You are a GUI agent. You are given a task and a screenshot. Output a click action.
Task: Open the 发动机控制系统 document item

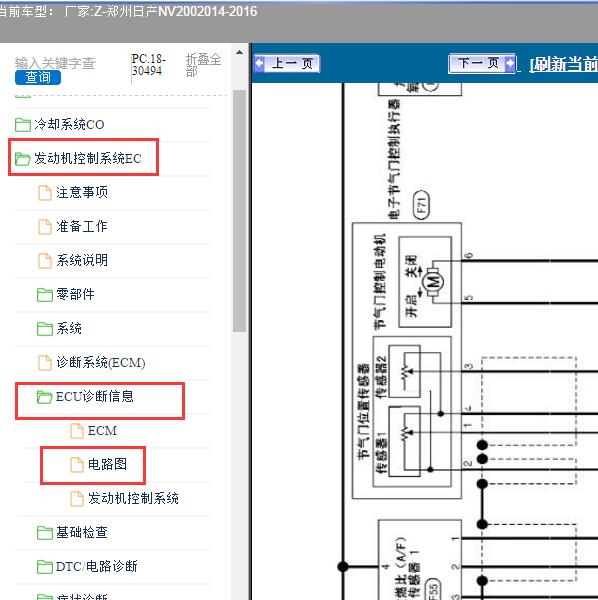tap(133, 499)
